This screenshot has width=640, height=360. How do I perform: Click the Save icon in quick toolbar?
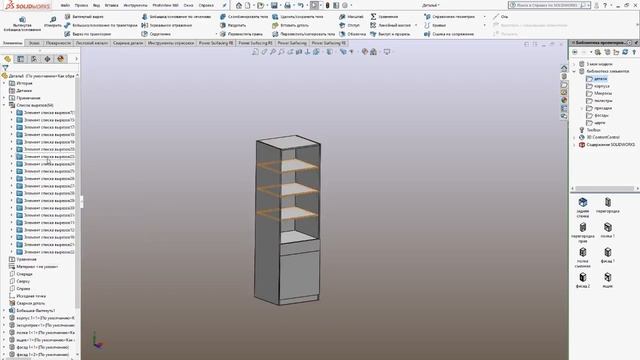click(274, 5)
